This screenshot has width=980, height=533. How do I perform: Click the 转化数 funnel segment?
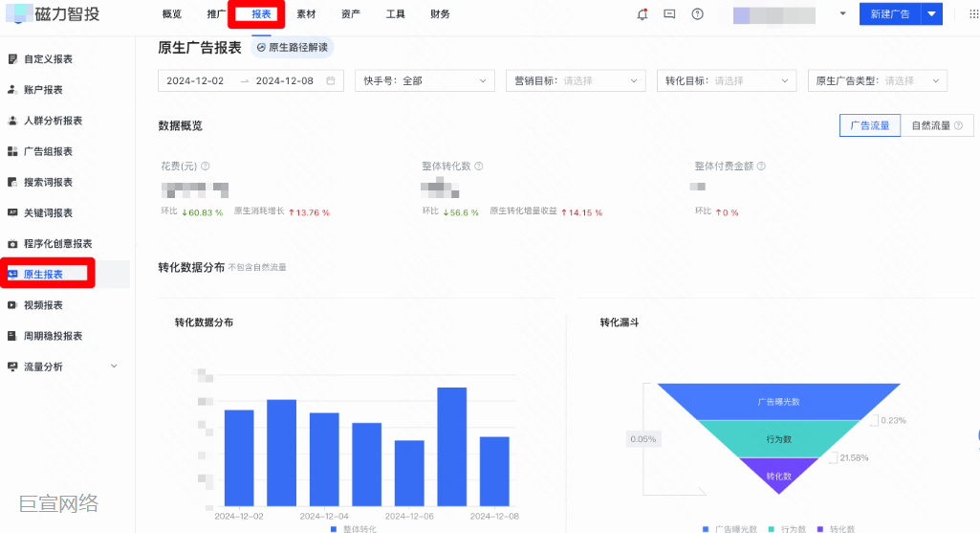779,476
